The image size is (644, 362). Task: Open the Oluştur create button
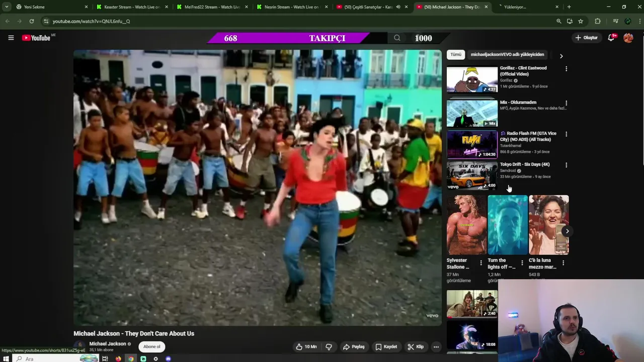point(587,38)
